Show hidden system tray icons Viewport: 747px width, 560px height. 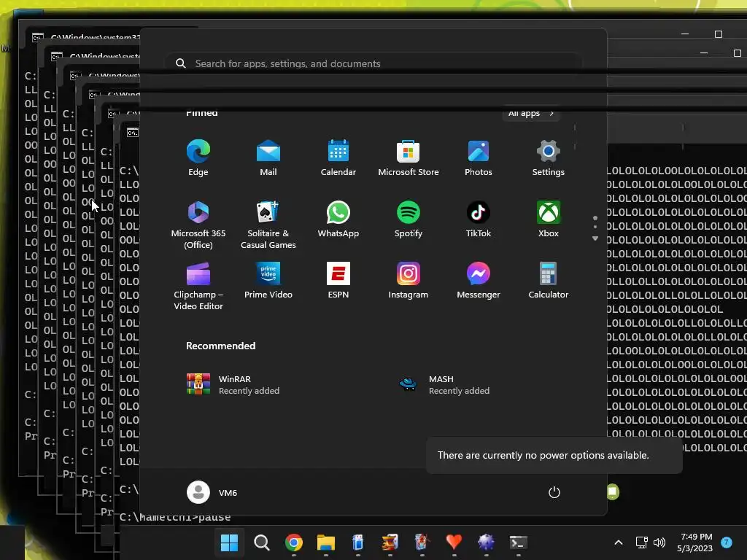619,542
